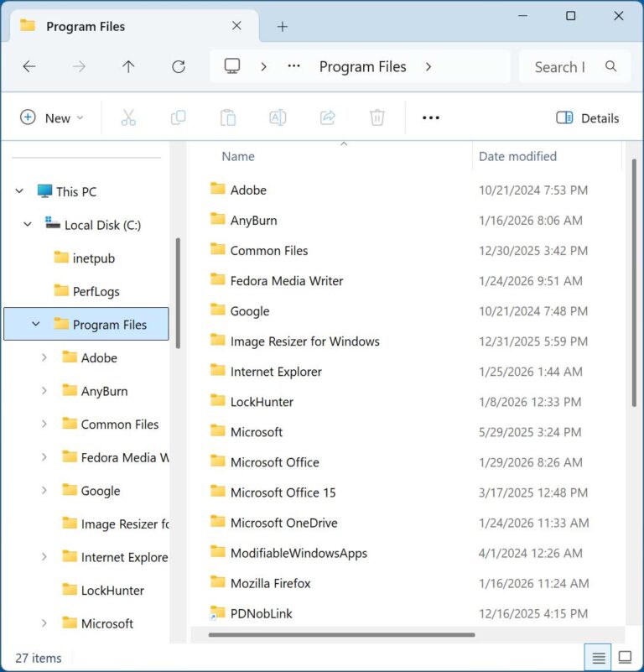Screen dimensions: 644x672
Task: Click the Copy icon in toolbar
Action: [178, 118]
